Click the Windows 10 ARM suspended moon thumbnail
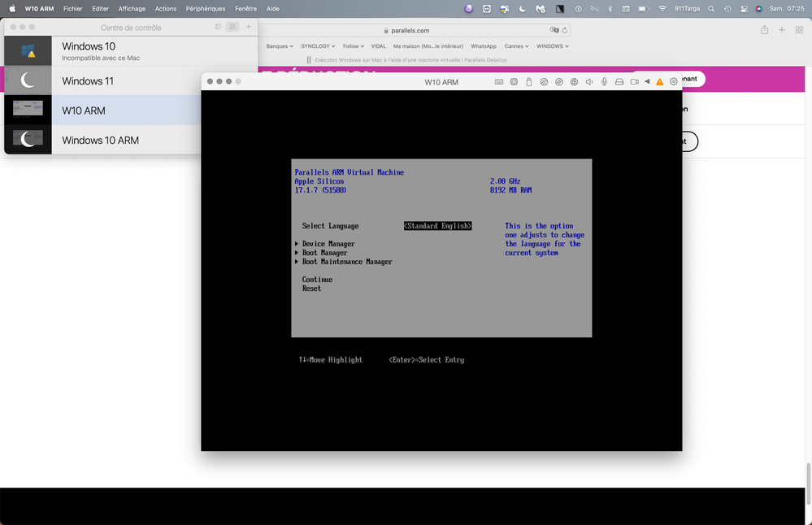Screen dimensions: 812x525 pyautogui.click(x=28, y=139)
